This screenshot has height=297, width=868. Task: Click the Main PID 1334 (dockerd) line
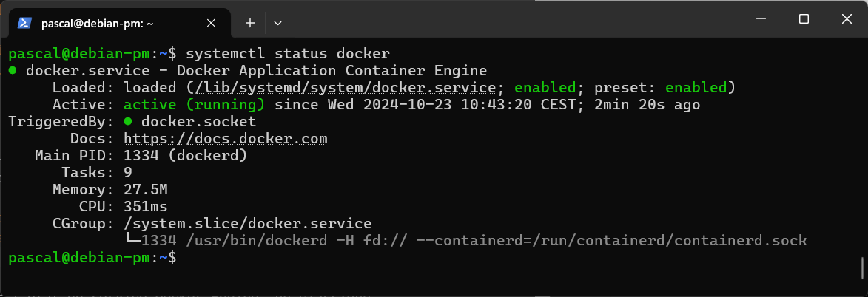(141, 155)
